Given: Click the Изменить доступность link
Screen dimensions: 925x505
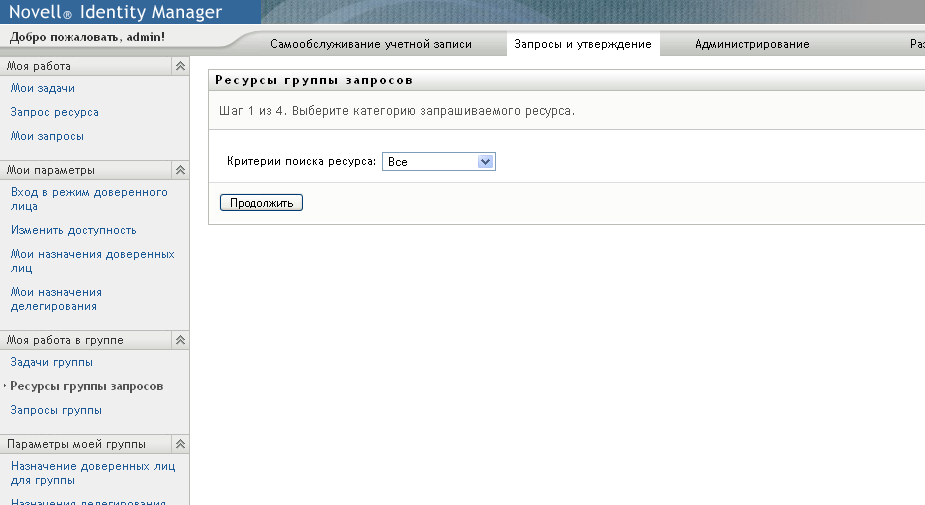Looking at the screenshot, I should point(74,230).
